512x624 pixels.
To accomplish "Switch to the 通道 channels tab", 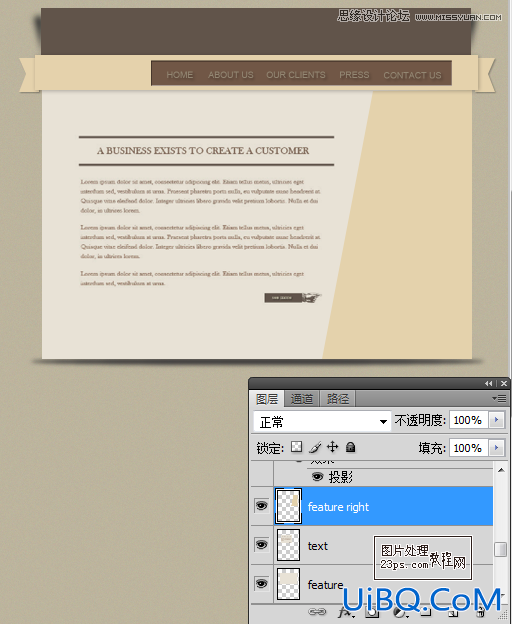I will [x=302, y=399].
